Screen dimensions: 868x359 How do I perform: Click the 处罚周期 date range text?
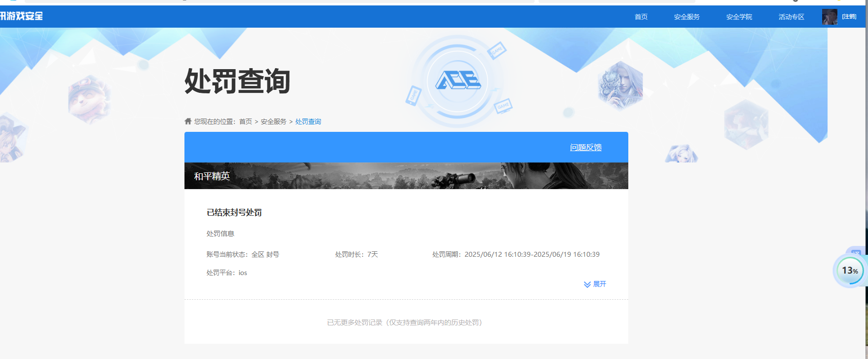tap(516, 254)
